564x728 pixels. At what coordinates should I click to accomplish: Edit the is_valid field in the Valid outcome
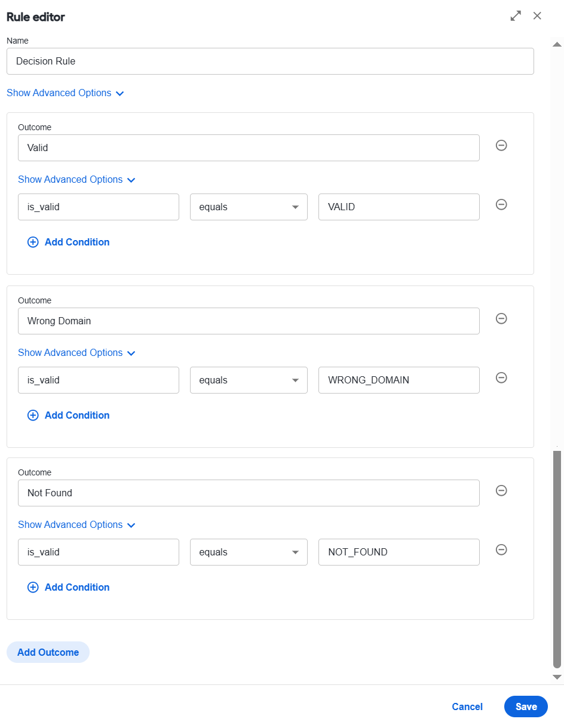point(99,207)
